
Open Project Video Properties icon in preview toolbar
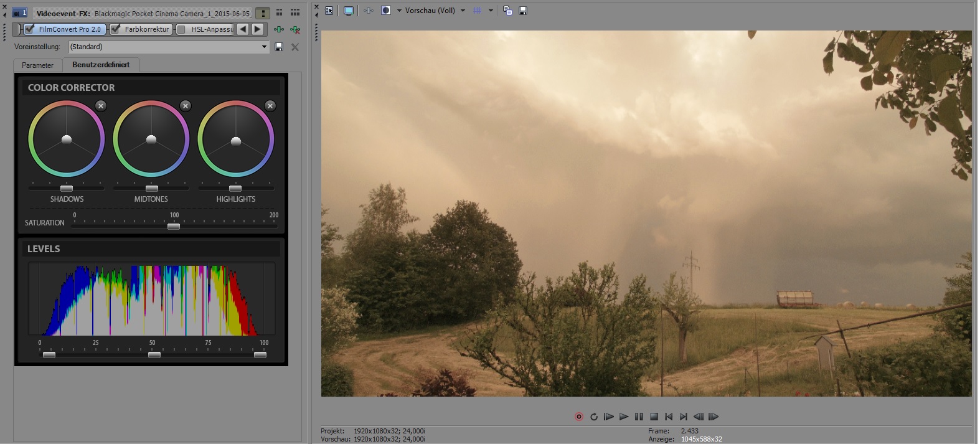click(x=329, y=11)
